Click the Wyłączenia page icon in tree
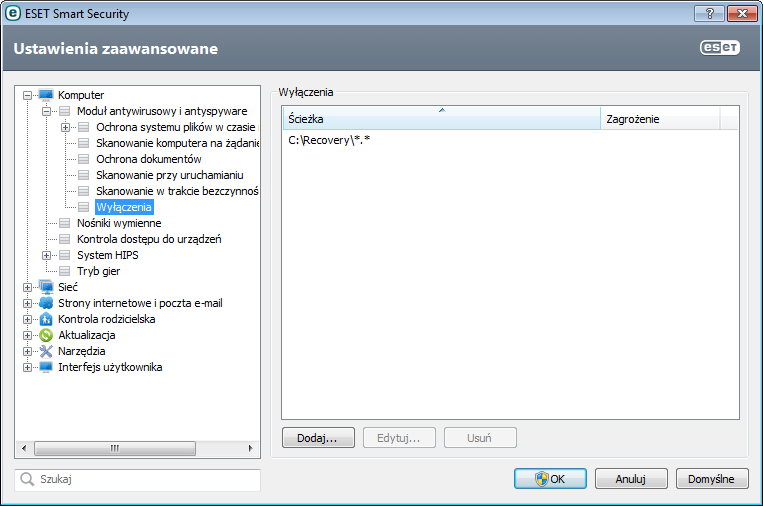This screenshot has height=506, width=763. pyautogui.click(x=84, y=207)
